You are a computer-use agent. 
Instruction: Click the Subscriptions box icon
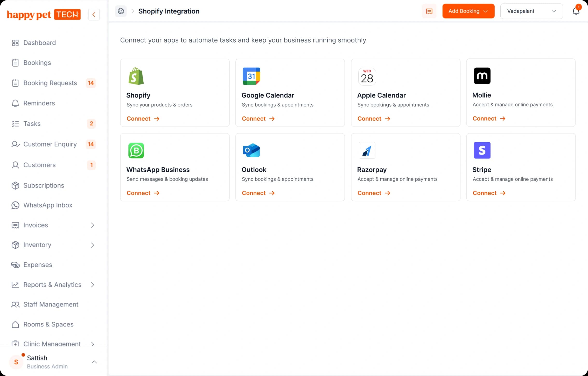[15, 185]
